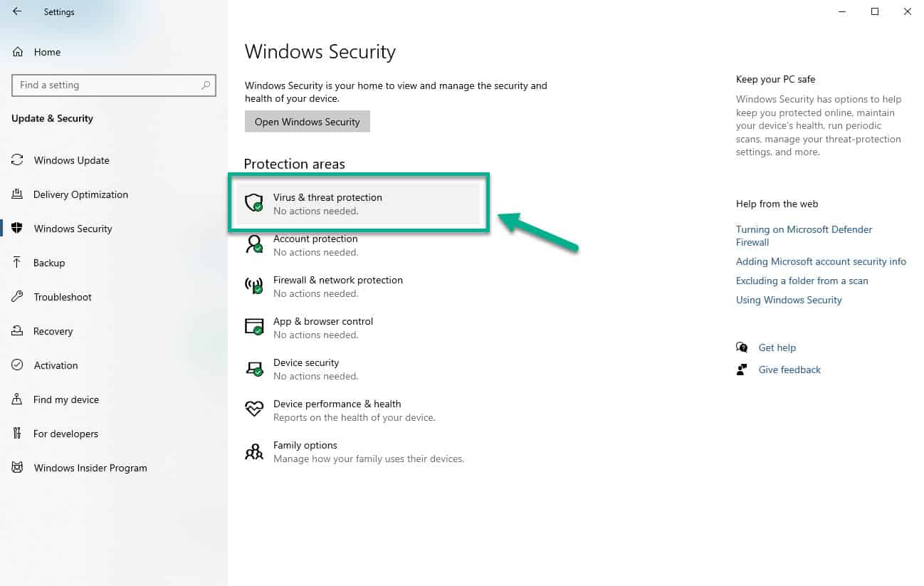Viewport: 924px width, 586px height.
Task: Maximize the Settings window
Action: (875, 11)
